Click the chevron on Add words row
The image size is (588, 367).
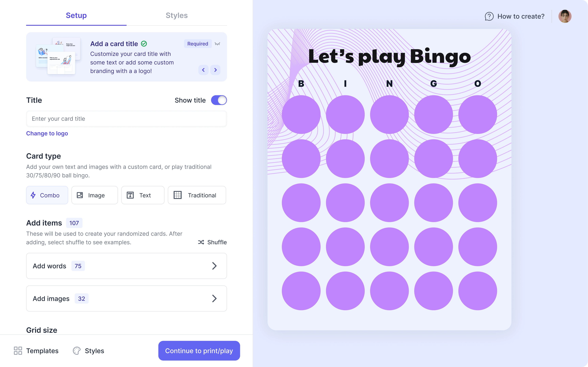pyautogui.click(x=214, y=266)
